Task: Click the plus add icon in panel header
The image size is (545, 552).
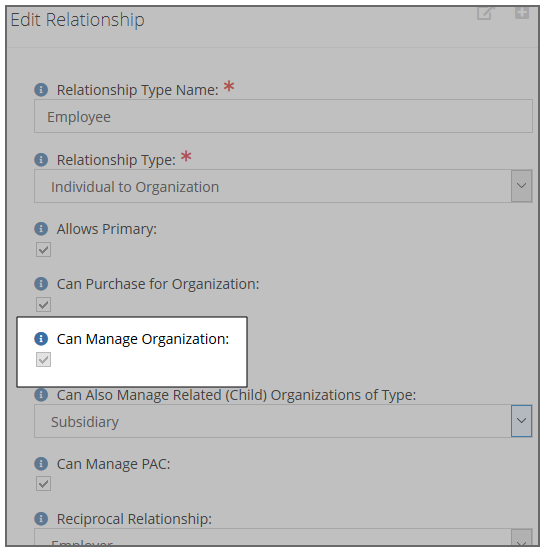Action: point(522,13)
